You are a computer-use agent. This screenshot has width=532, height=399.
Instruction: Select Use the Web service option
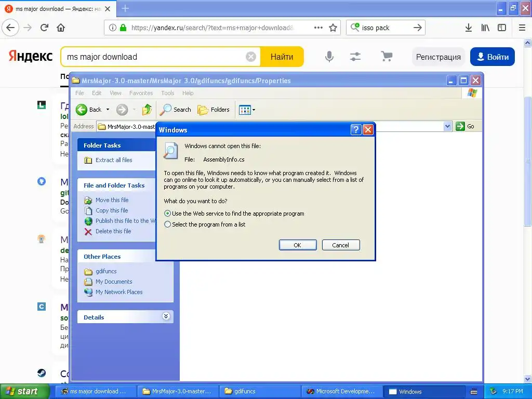tap(234, 214)
